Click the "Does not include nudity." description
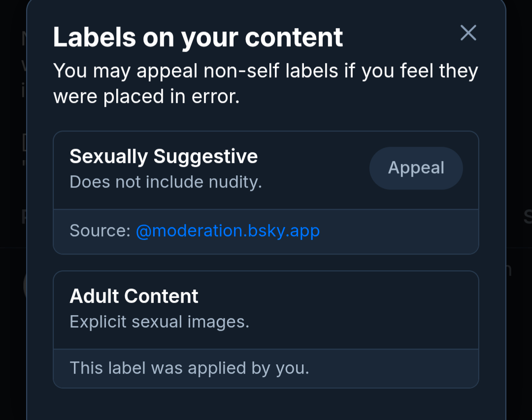The image size is (532, 420). coord(166,182)
